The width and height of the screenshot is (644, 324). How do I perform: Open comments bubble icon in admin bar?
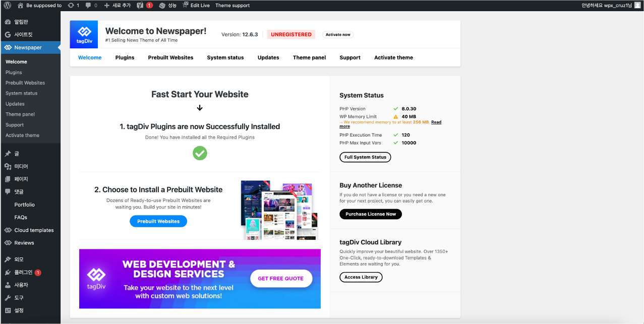(x=88, y=5)
